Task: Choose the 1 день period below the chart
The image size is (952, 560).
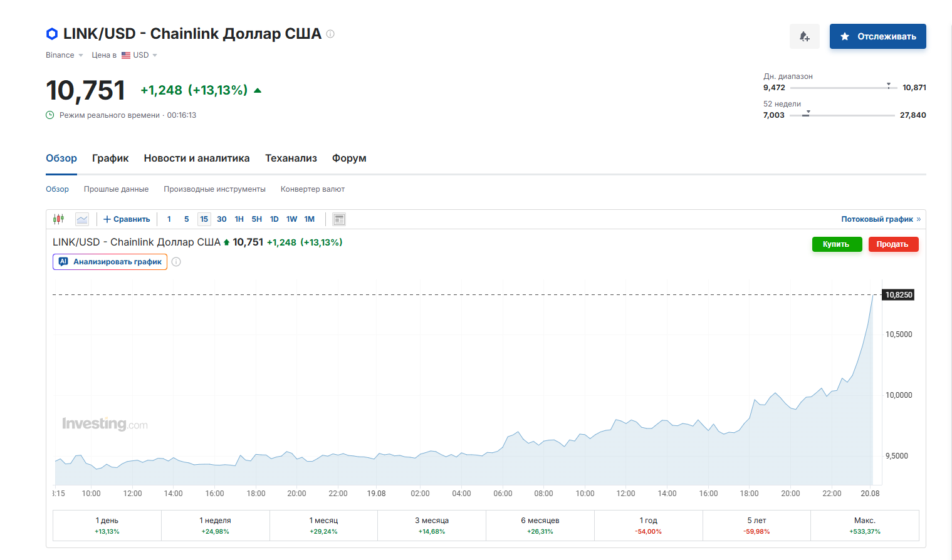Action: (107, 526)
